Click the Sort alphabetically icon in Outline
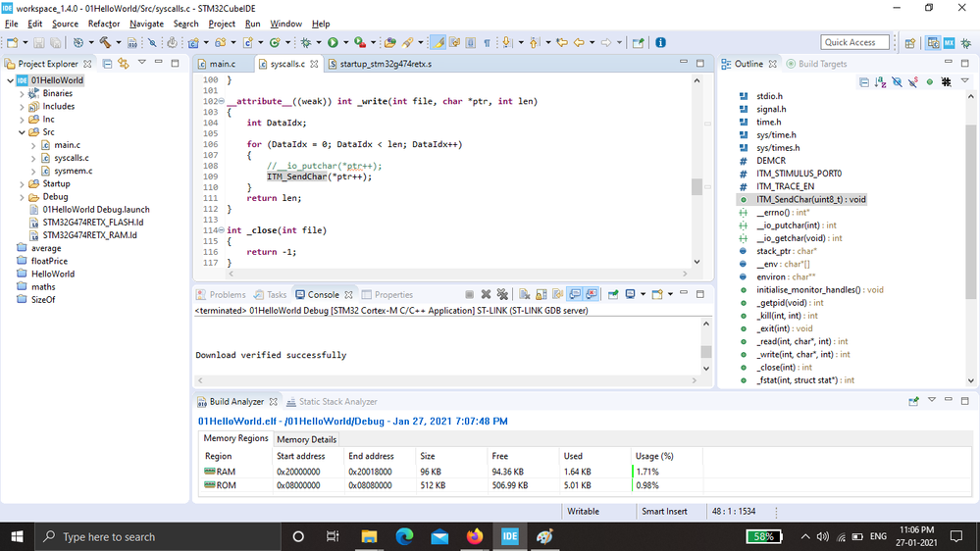This screenshot has height=551, width=980. [881, 81]
